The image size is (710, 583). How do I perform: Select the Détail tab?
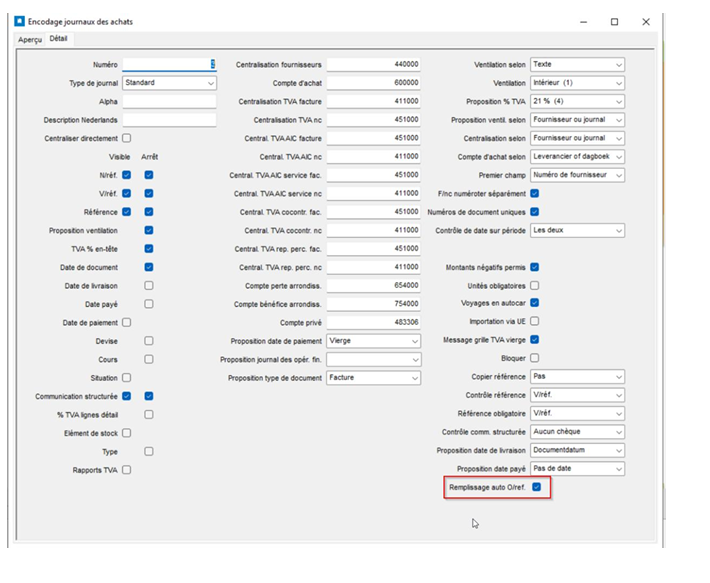[x=58, y=39]
